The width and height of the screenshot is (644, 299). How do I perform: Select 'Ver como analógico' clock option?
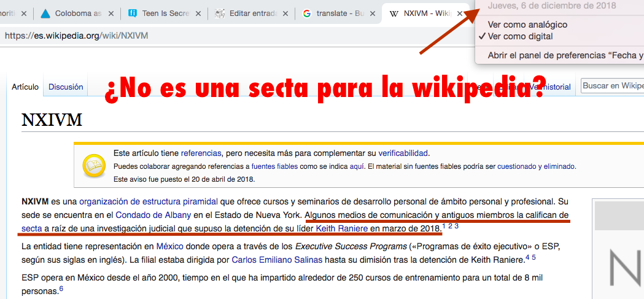coord(527,25)
